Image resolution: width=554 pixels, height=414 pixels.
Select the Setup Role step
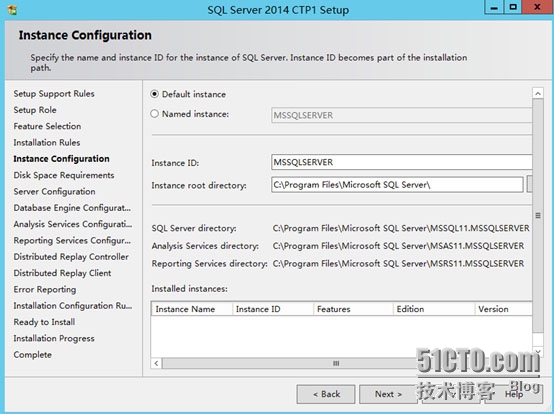(35, 110)
